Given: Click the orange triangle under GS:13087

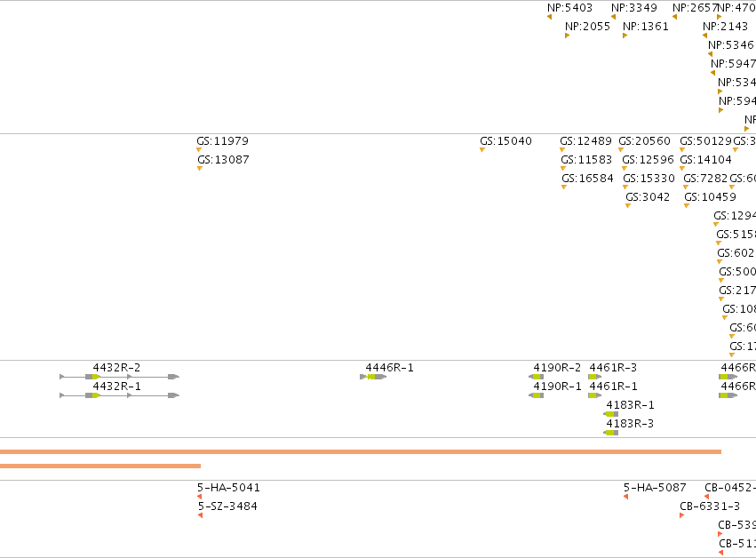Looking at the screenshot, I should tap(200, 168).
